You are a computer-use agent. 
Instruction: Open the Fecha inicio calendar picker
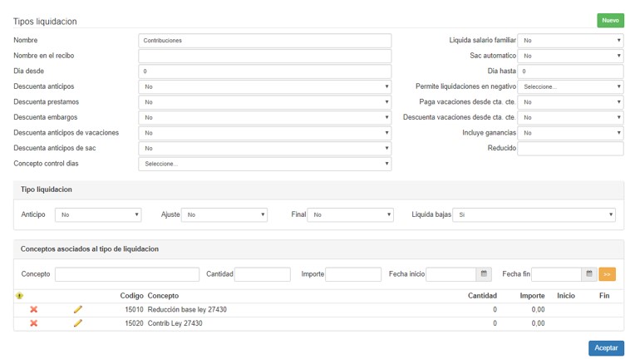click(484, 274)
